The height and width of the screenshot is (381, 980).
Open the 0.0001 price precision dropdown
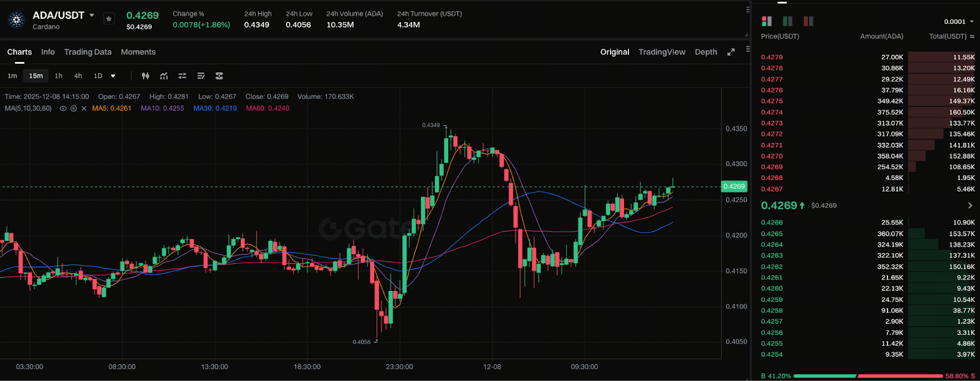tap(959, 21)
